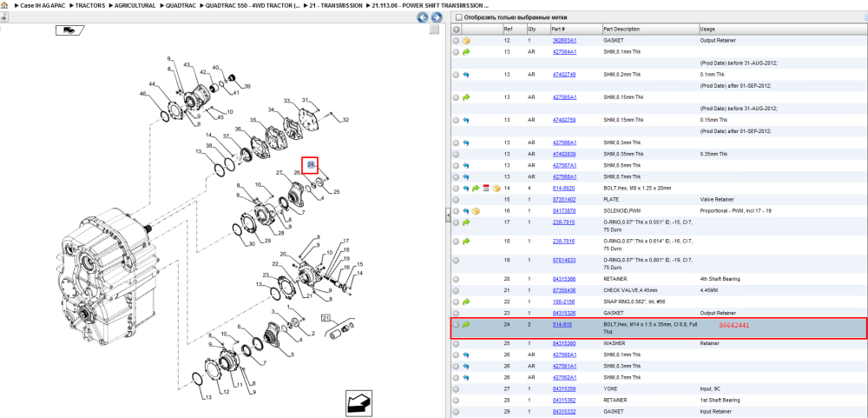868x418 pixels.
Task: Toggle the select-all circle in the table header
Action: [x=457, y=30]
